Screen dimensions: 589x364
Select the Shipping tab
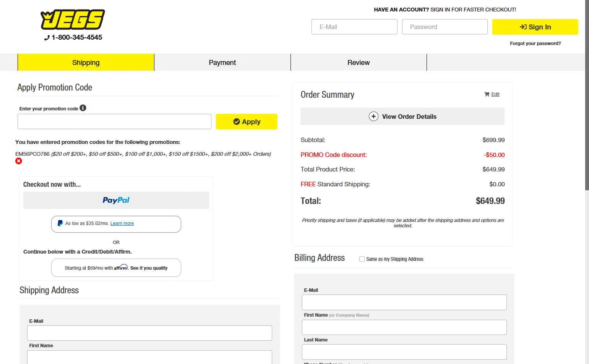86,63
